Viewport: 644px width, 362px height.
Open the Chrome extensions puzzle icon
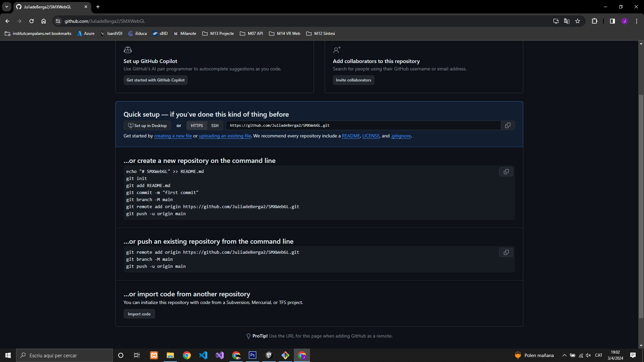click(x=594, y=21)
